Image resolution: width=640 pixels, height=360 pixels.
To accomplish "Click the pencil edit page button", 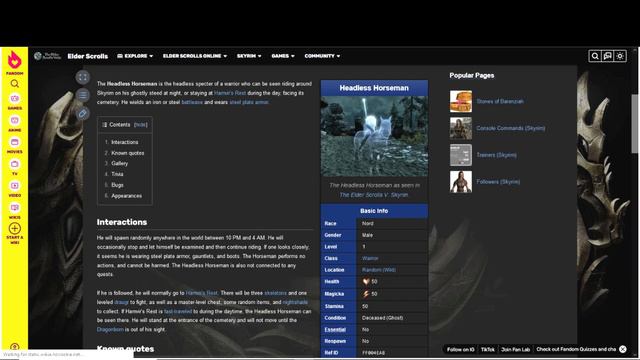I will (x=82, y=113).
